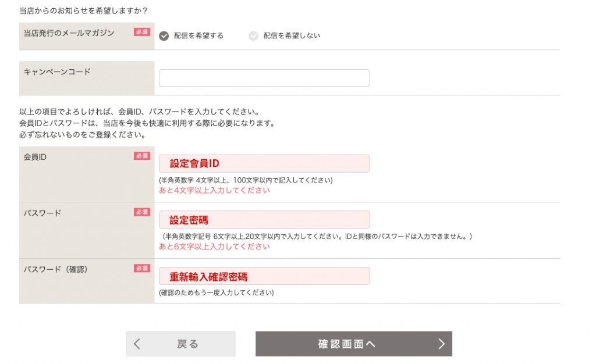
Task: Click the 会員ID label
Action: pyautogui.click(x=35, y=157)
